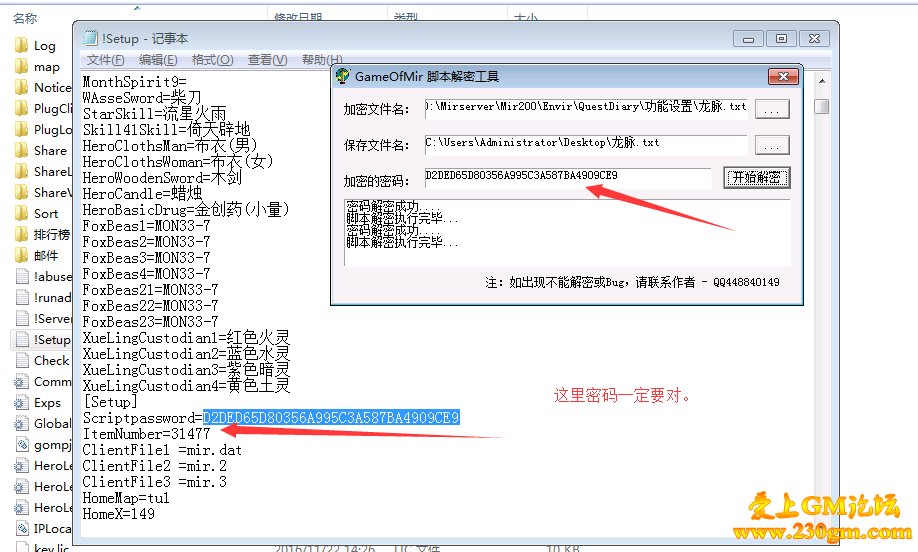Select the !Server file icon
The height and width of the screenshot is (552, 918).
22,318
